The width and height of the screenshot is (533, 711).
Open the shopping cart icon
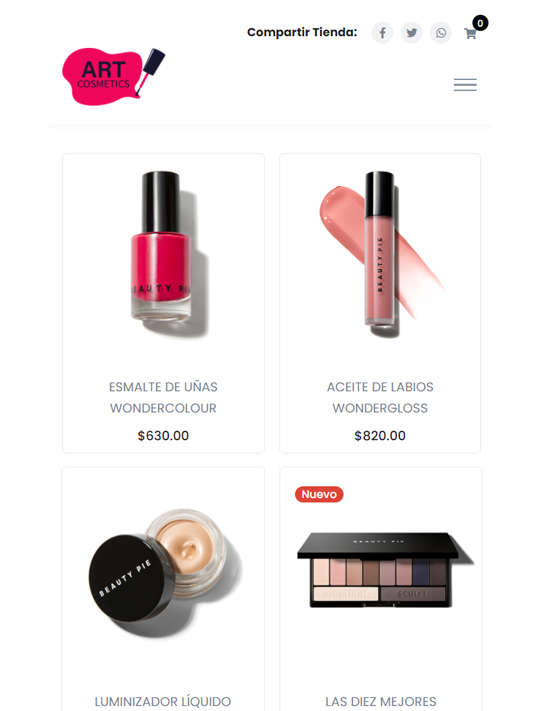[x=470, y=34]
